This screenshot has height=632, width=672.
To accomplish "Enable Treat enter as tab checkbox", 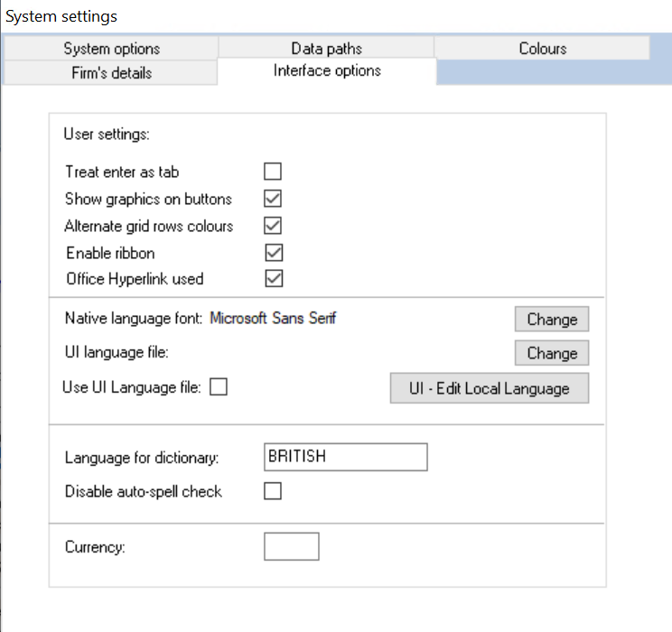I will [x=273, y=172].
